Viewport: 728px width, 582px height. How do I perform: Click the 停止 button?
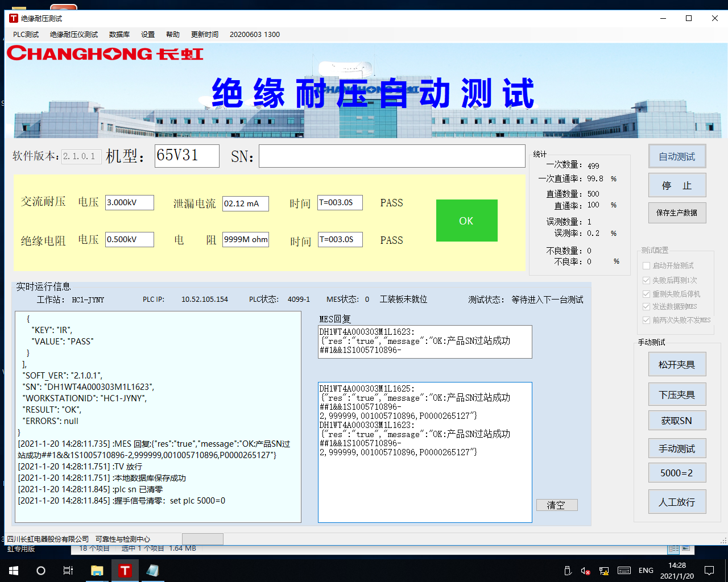(677, 185)
